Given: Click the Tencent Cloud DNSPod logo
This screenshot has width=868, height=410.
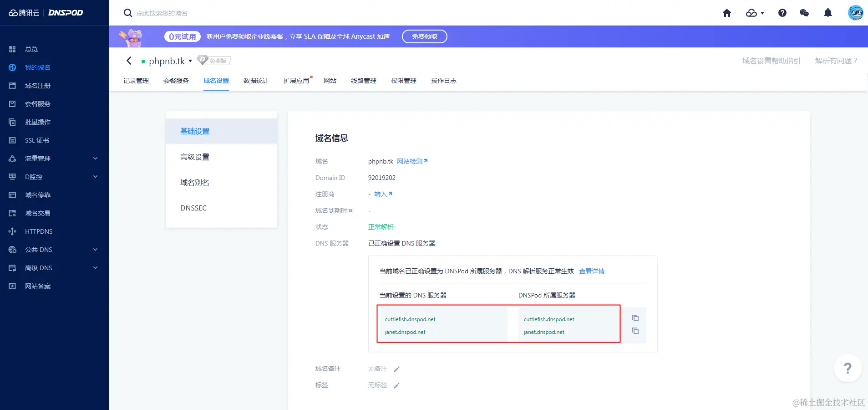Looking at the screenshot, I should [46, 13].
